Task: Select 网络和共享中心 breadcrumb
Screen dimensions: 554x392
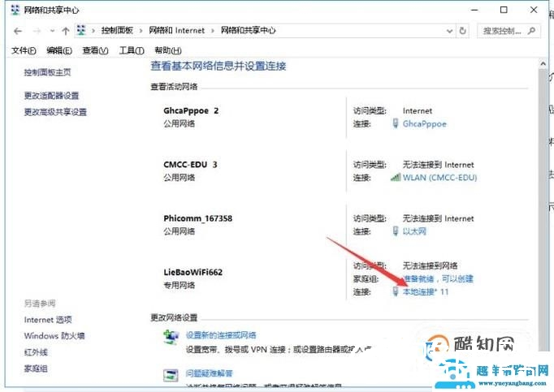Action: click(248, 30)
